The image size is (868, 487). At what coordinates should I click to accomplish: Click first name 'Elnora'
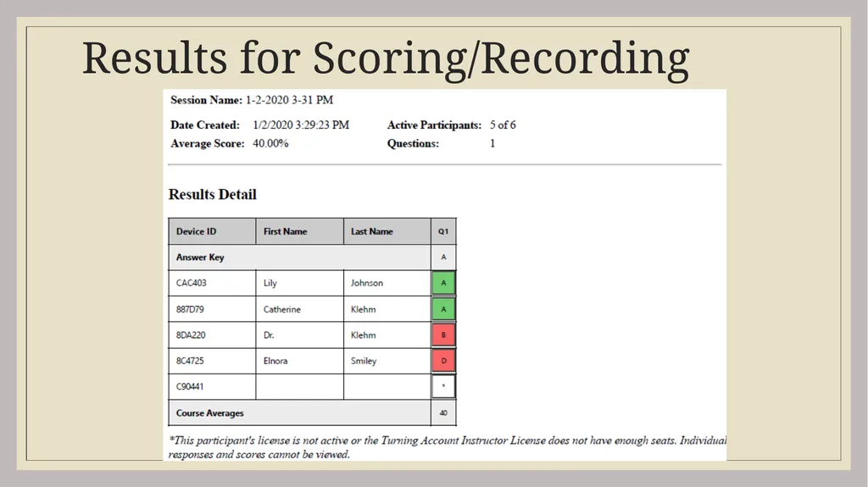tap(275, 361)
